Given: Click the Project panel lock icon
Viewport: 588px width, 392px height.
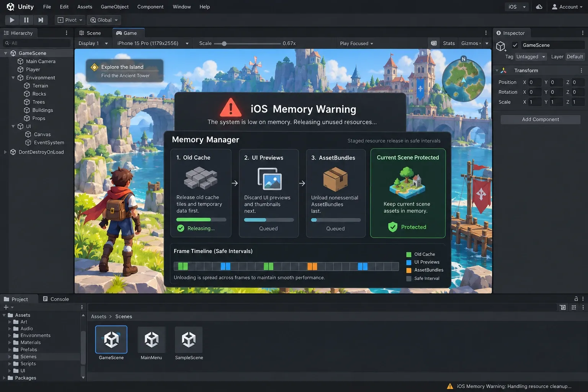Looking at the screenshot, I should [x=576, y=299].
